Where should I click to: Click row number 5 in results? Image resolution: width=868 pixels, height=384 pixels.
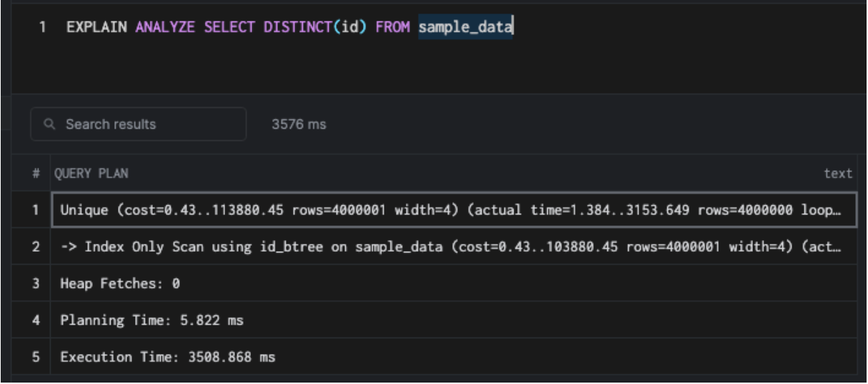tap(36, 356)
